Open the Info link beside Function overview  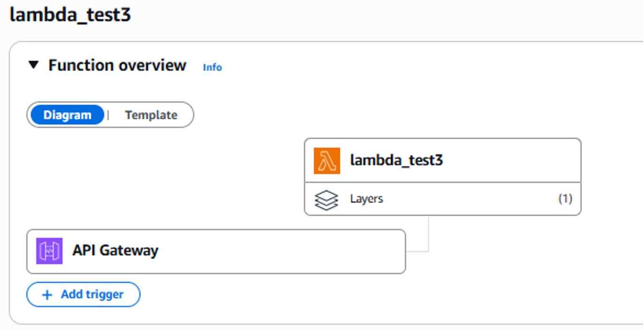pyautogui.click(x=212, y=67)
